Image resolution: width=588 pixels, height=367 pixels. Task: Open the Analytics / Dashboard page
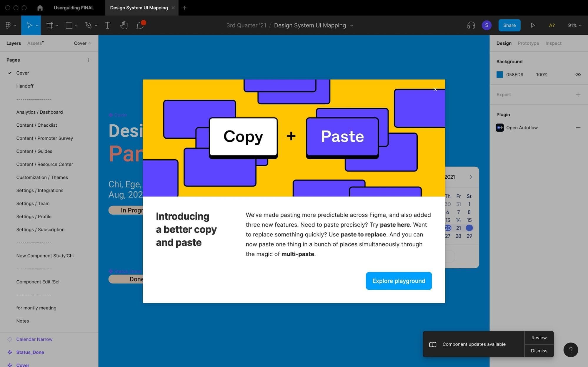click(x=39, y=112)
